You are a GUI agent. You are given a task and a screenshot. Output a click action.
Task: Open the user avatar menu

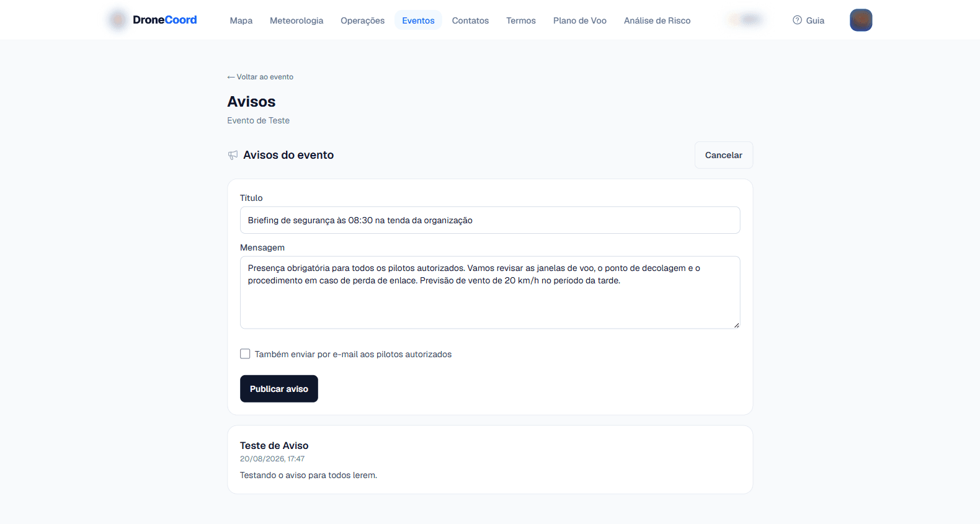861,20
